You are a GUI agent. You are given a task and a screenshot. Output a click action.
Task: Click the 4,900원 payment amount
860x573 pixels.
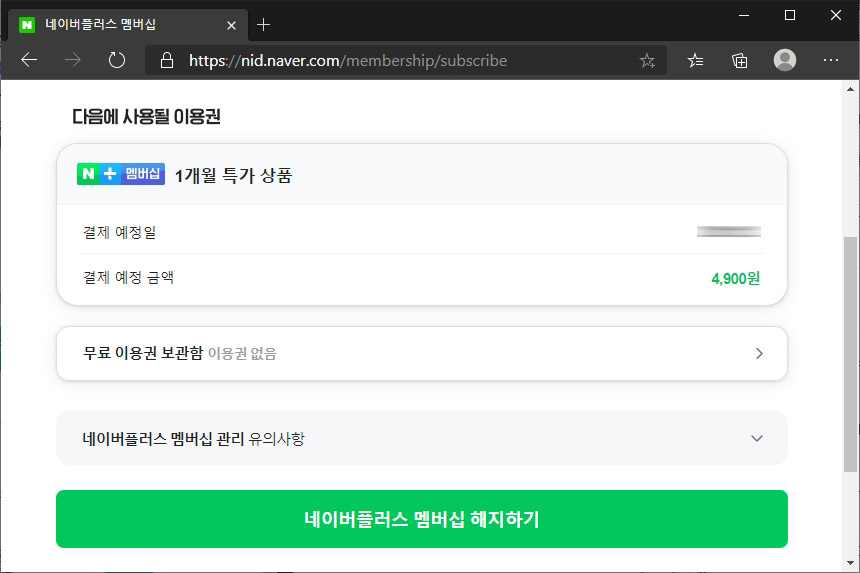[x=735, y=279]
